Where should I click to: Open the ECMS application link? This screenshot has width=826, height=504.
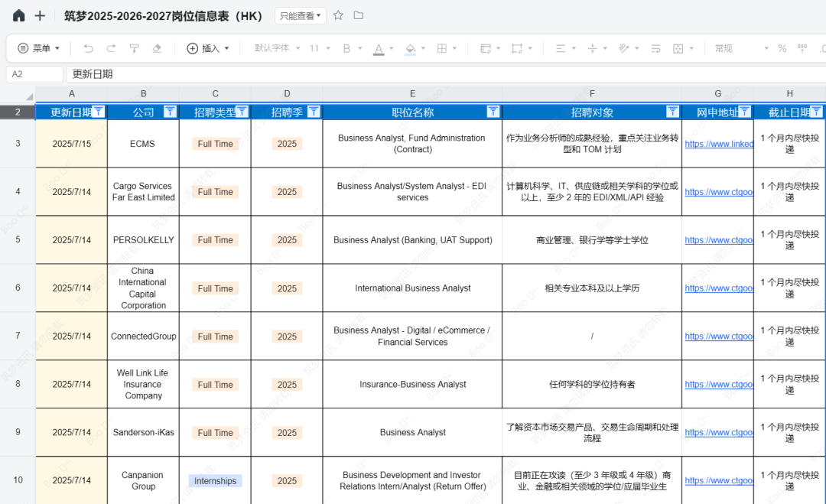[x=719, y=144]
